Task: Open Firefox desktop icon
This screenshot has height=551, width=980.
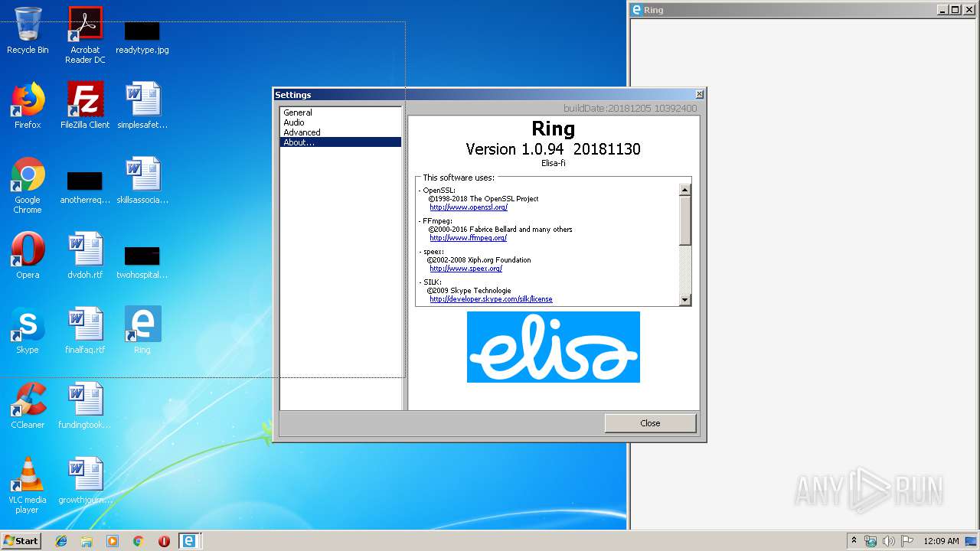Action: [x=28, y=106]
